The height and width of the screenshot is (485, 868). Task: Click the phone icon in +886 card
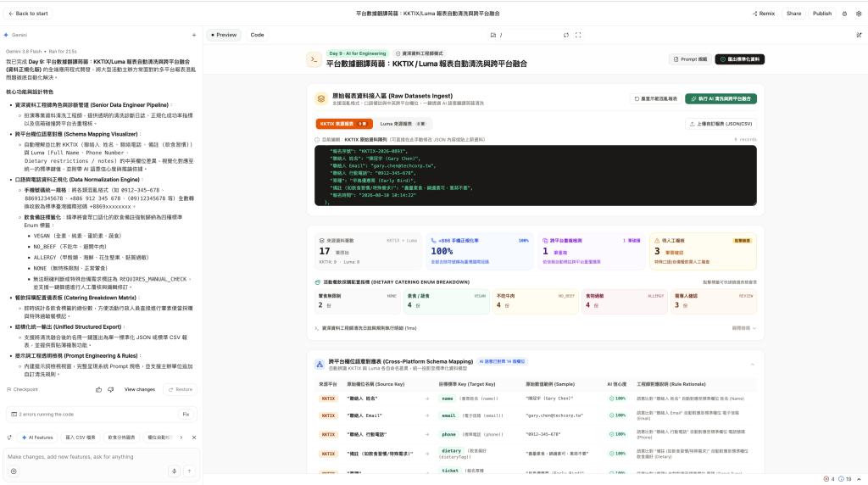(x=433, y=241)
